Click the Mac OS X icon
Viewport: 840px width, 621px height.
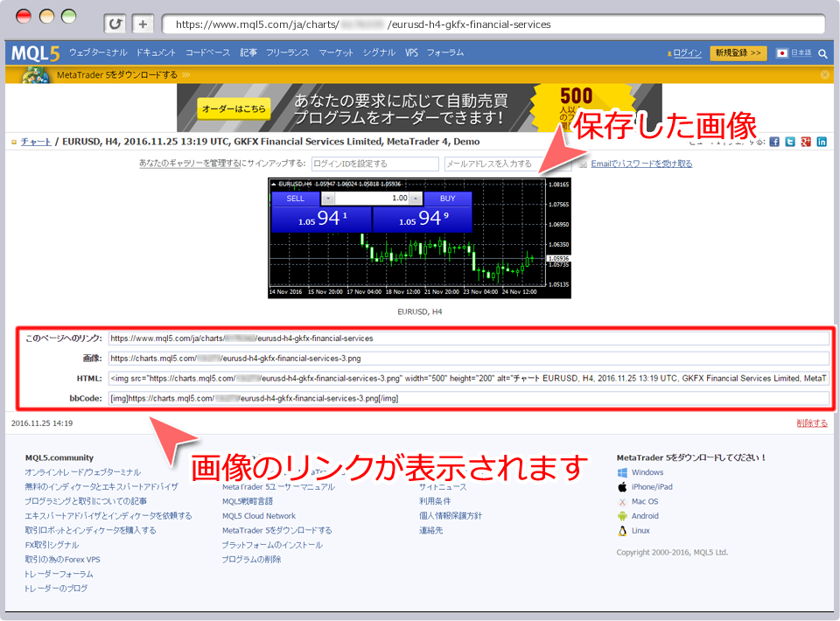[622, 502]
